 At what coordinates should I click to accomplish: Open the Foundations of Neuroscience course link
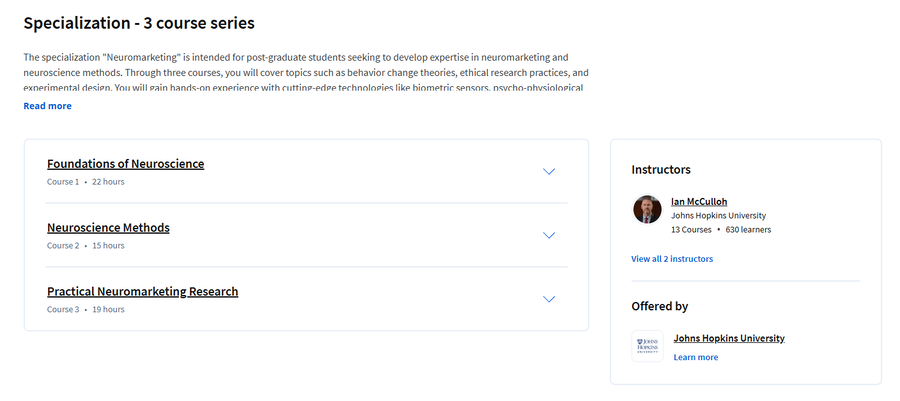[126, 163]
